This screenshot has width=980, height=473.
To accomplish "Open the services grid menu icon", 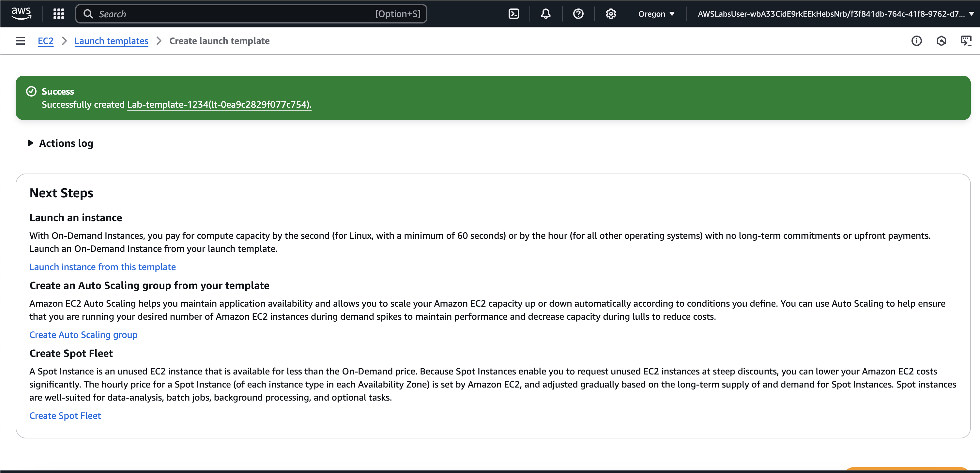I will pyautogui.click(x=59, y=14).
